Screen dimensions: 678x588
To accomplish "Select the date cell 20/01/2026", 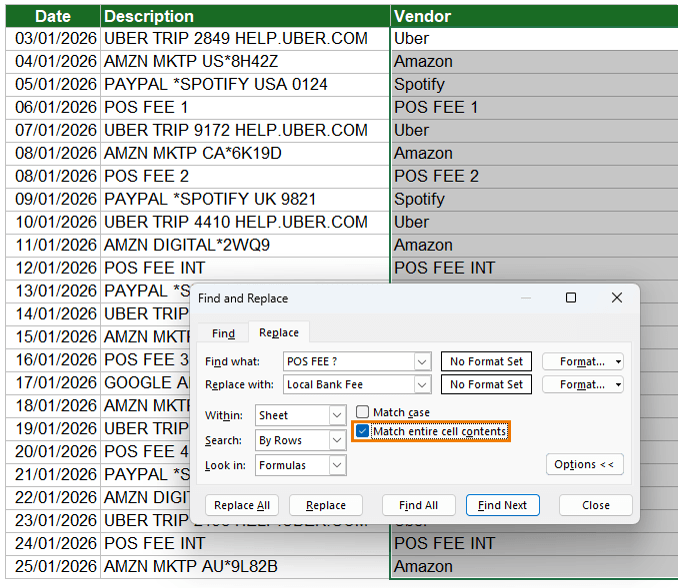I will coord(53,451).
